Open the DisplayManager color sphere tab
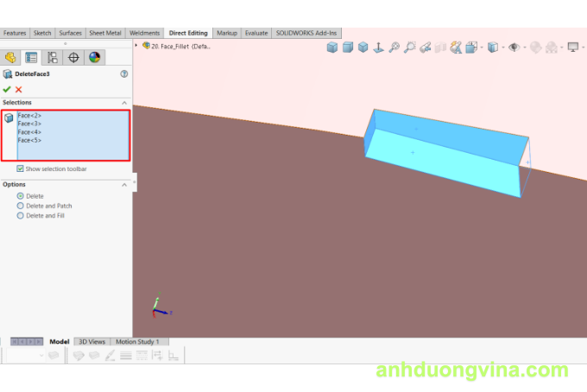This screenshot has width=587, height=392. tap(94, 58)
